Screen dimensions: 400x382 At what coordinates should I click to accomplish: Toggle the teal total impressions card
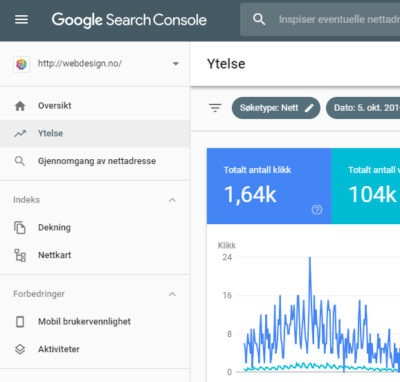point(366,186)
